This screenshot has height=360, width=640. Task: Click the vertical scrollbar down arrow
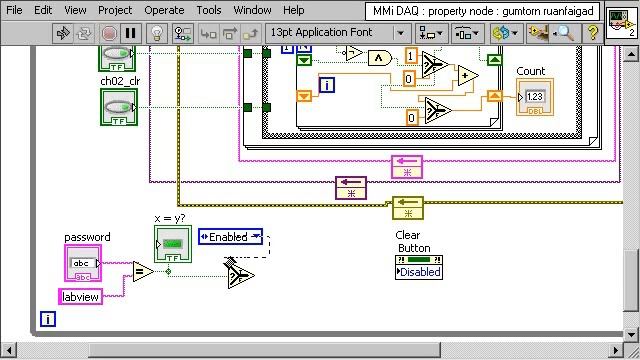pos(631,336)
